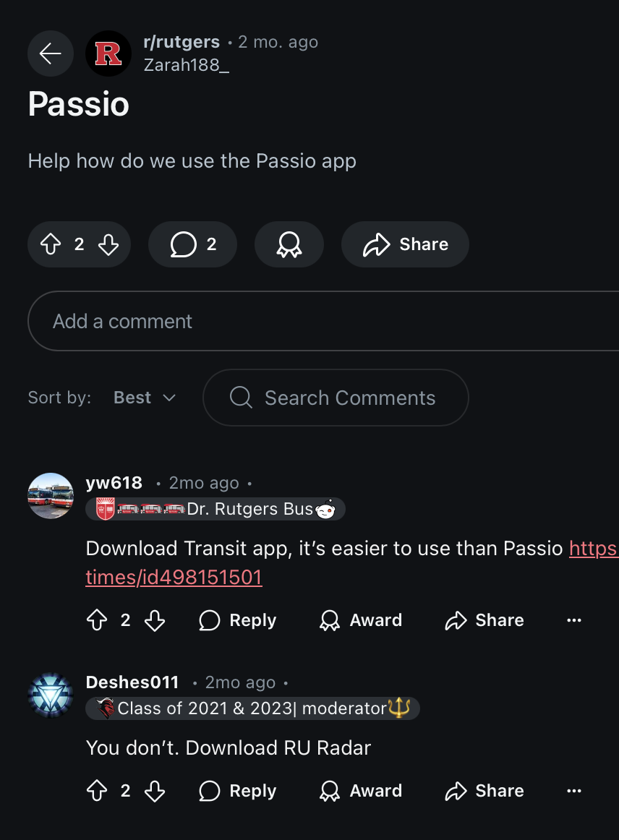Image resolution: width=619 pixels, height=840 pixels.
Task: Upvote yw618's comment
Action: pyautogui.click(x=97, y=620)
